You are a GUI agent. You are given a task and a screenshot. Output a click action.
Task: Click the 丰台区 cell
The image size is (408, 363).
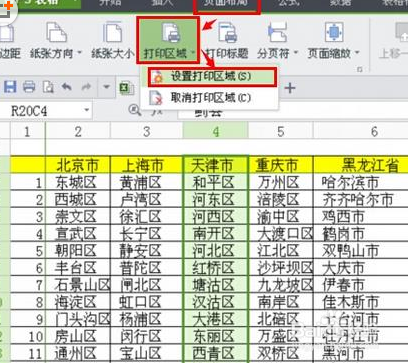pos(78,268)
